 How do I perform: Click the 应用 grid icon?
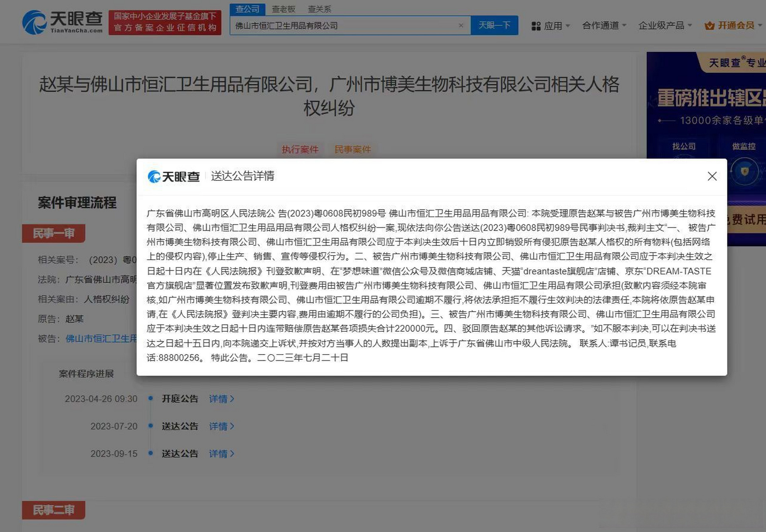click(x=536, y=26)
